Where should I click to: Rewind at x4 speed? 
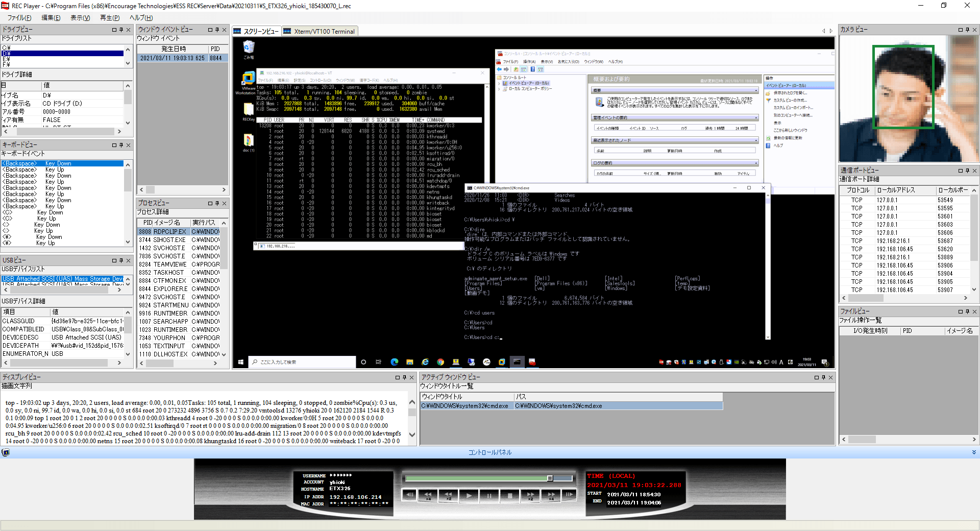[428, 495]
